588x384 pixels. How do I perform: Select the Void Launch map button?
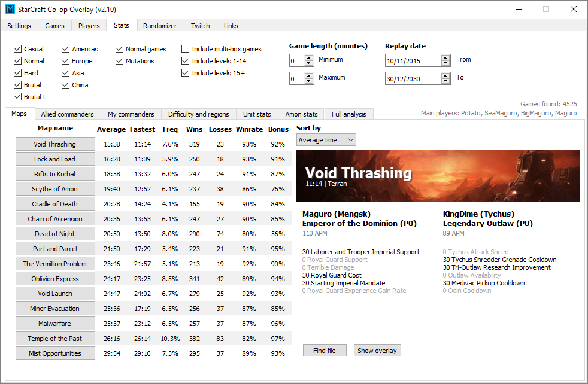pyautogui.click(x=55, y=294)
